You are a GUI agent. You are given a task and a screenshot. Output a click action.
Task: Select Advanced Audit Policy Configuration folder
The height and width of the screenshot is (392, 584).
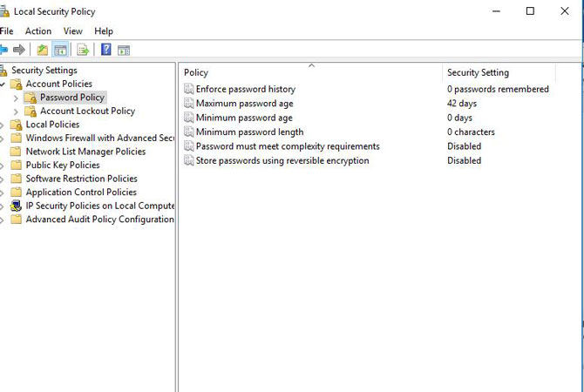tap(100, 220)
